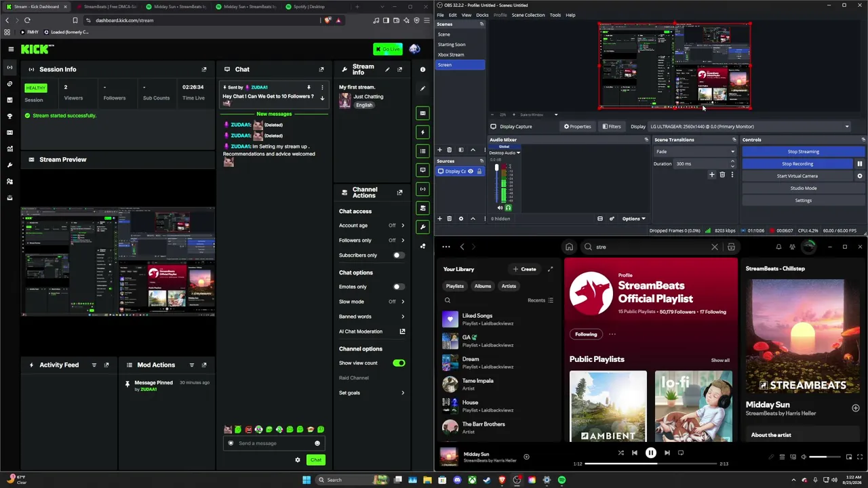
Task: Open OBS Audio Mixer Options dropdown
Action: click(x=634, y=219)
